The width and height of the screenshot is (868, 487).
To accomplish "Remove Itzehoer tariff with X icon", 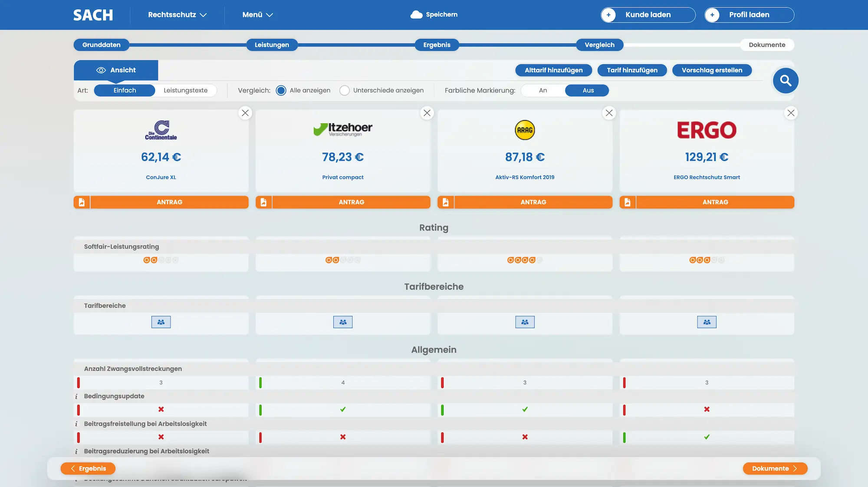I will pyautogui.click(x=427, y=113).
